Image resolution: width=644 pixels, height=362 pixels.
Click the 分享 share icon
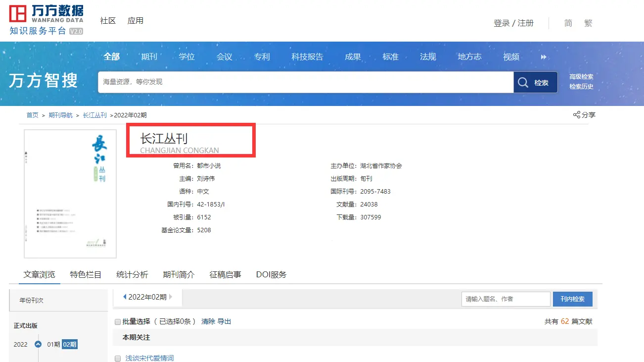577,115
